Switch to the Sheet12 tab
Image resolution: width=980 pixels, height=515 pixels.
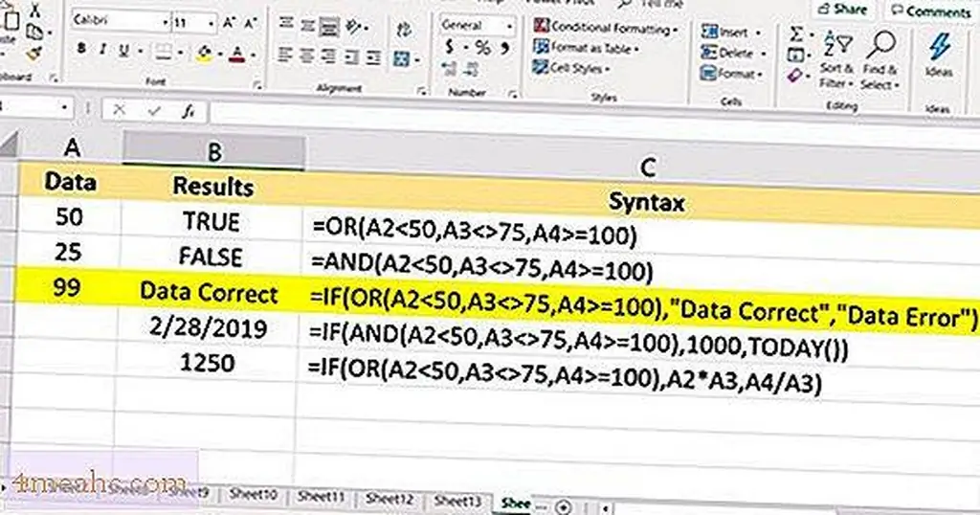[390, 499]
